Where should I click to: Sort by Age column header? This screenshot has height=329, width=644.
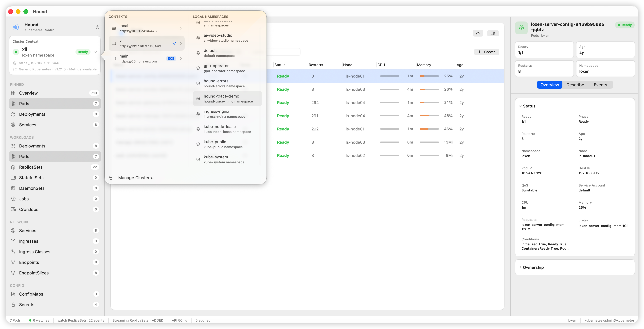(460, 65)
